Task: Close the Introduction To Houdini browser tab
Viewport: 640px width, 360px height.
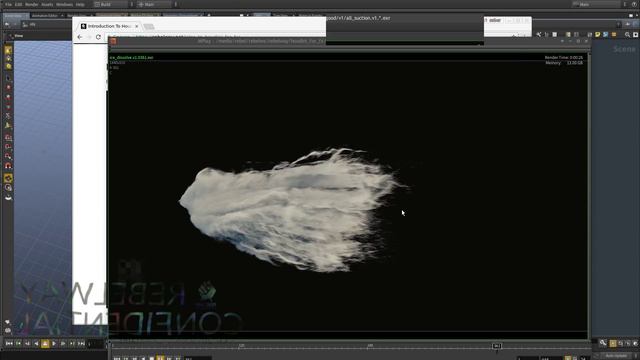Action: click(137, 26)
